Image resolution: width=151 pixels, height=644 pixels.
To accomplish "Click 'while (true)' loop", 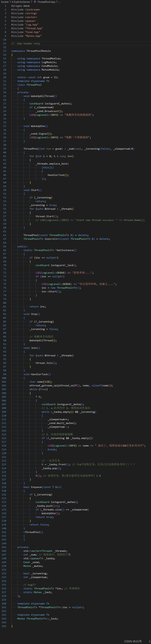I will coord(38,389).
